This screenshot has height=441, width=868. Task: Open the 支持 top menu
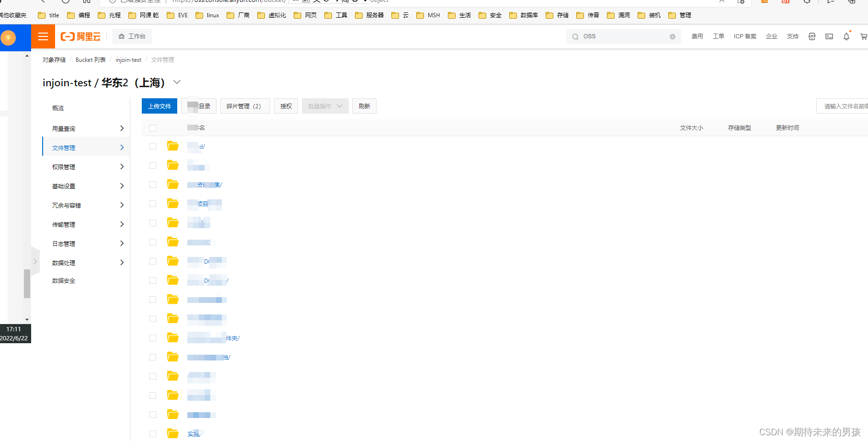click(793, 36)
